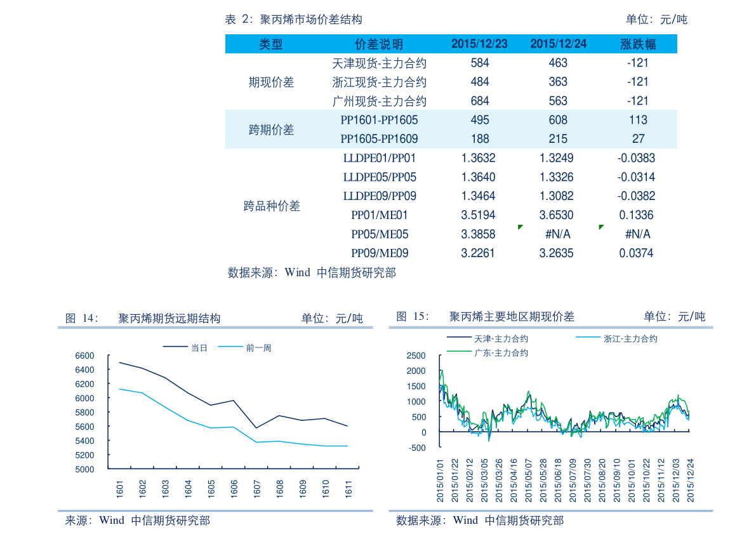Image resolution: width=756 pixels, height=539 pixels.
Task: Select the 跨期价差 row group label
Action: coord(271,130)
